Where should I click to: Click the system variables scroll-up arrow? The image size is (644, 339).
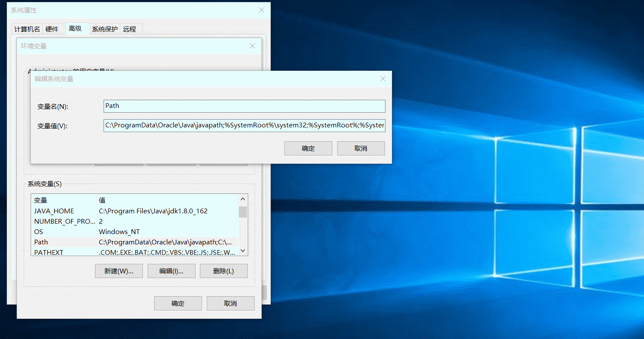pos(243,199)
